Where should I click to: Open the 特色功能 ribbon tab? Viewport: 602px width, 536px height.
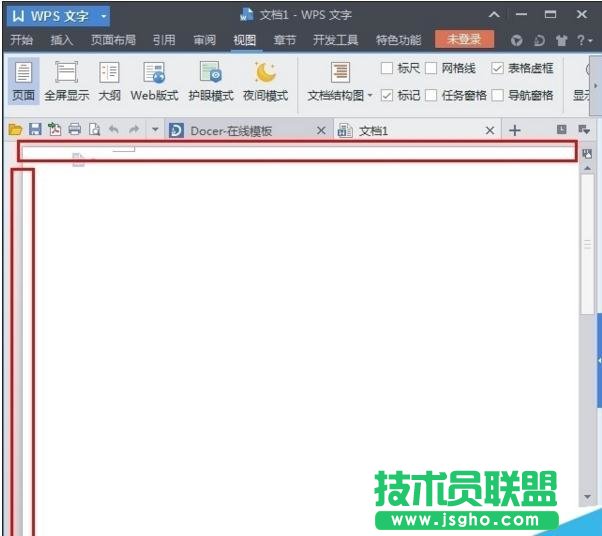(x=398, y=40)
